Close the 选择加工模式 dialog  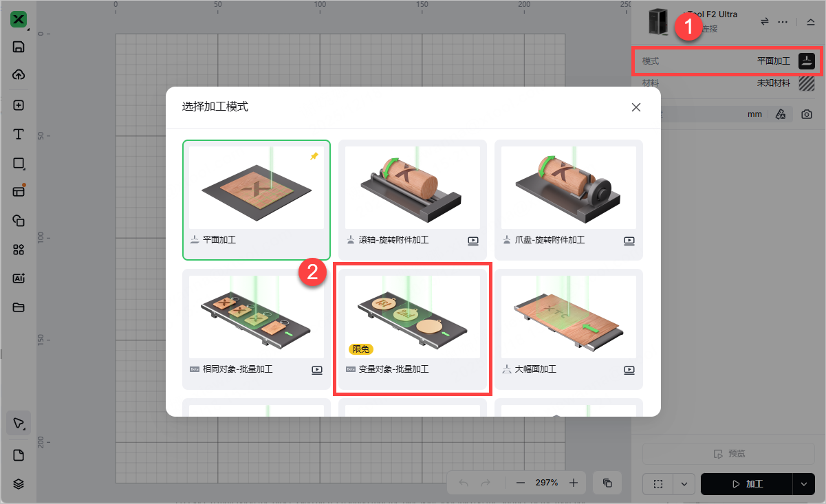point(636,107)
